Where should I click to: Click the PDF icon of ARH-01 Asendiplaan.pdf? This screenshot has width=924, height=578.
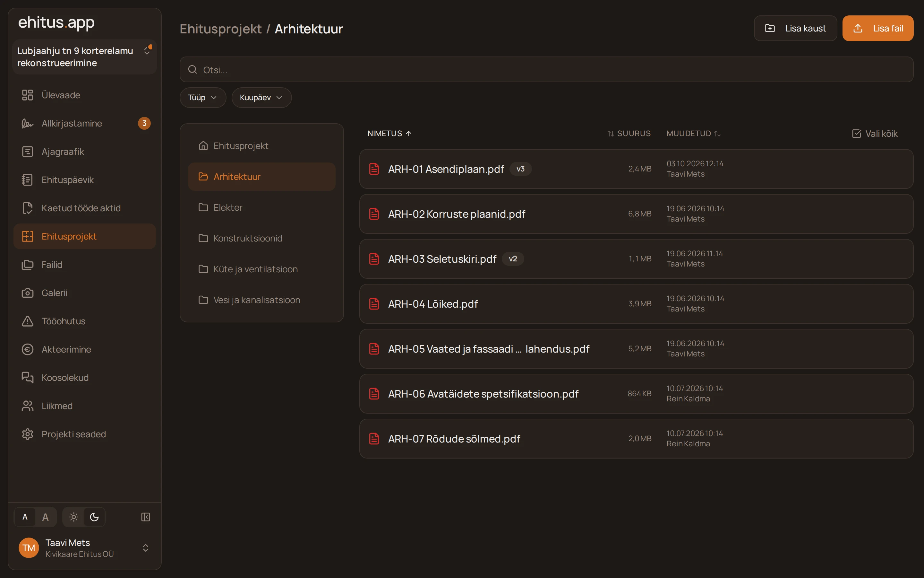[x=374, y=169]
